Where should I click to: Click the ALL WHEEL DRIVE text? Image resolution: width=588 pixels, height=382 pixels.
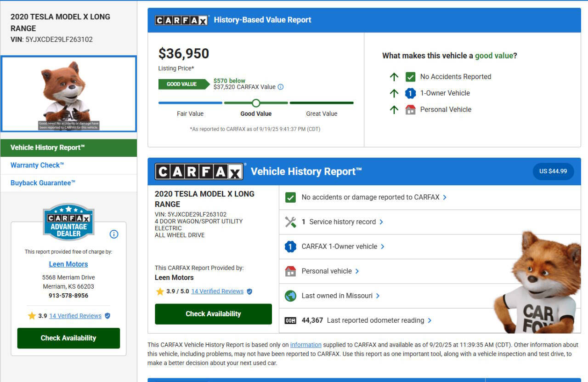click(x=180, y=235)
